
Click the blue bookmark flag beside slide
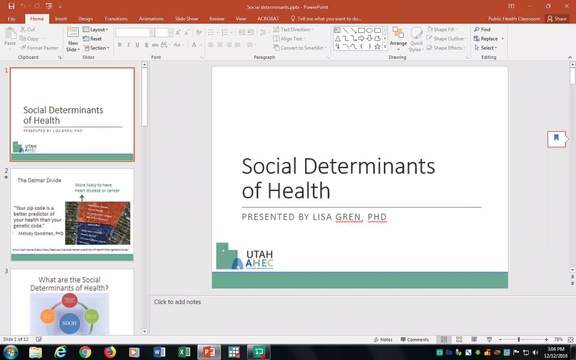click(556, 138)
